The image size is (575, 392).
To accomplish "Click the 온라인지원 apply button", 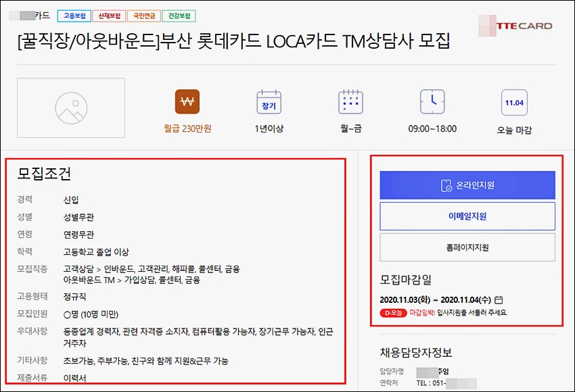I will point(467,185).
